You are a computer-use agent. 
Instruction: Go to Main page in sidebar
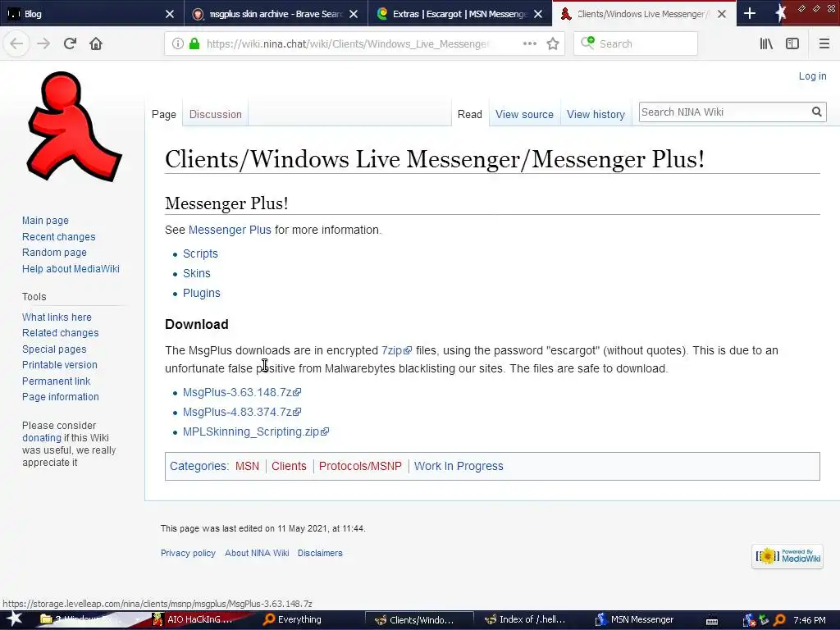pyautogui.click(x=45, y=221)
